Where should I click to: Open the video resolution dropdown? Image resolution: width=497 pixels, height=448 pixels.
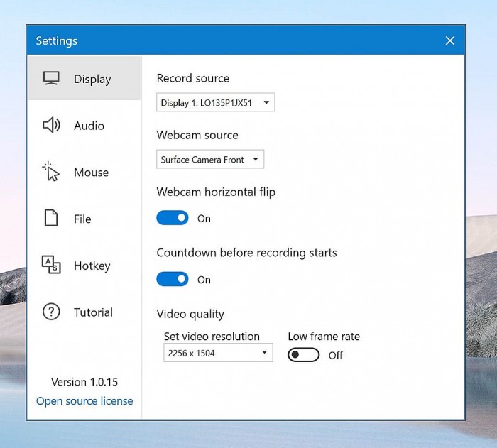click(218, 353)
